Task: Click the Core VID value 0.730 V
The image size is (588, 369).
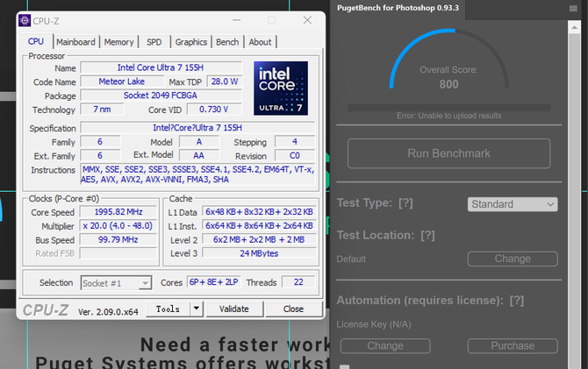Action: (x=214, y=110)
